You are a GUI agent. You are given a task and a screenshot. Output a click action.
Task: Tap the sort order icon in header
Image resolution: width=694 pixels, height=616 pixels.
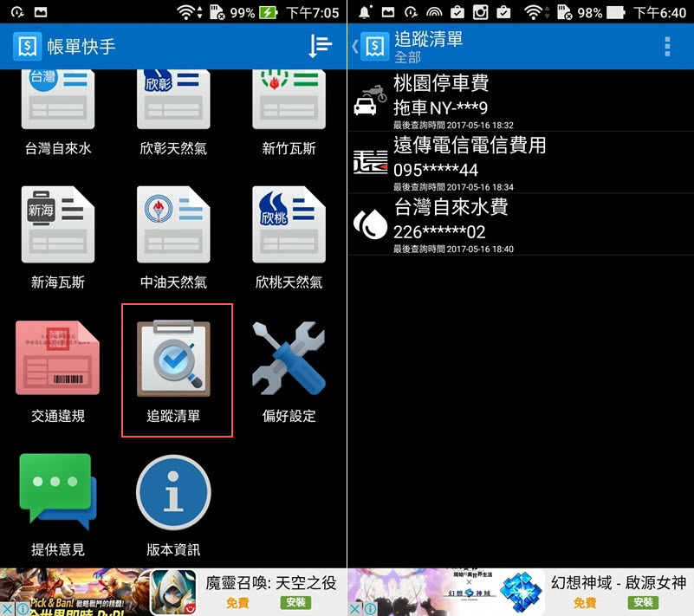click(x=320, y=46)
